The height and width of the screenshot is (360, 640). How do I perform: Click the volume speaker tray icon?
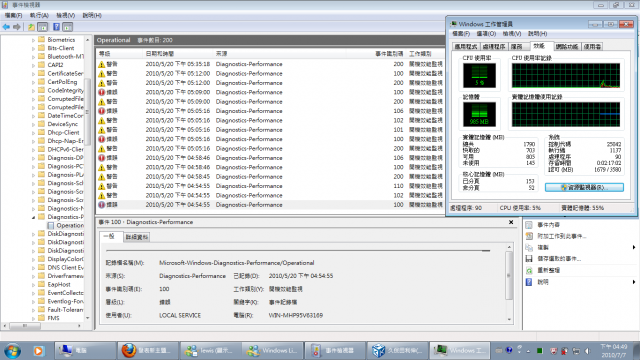coord(587,351)
